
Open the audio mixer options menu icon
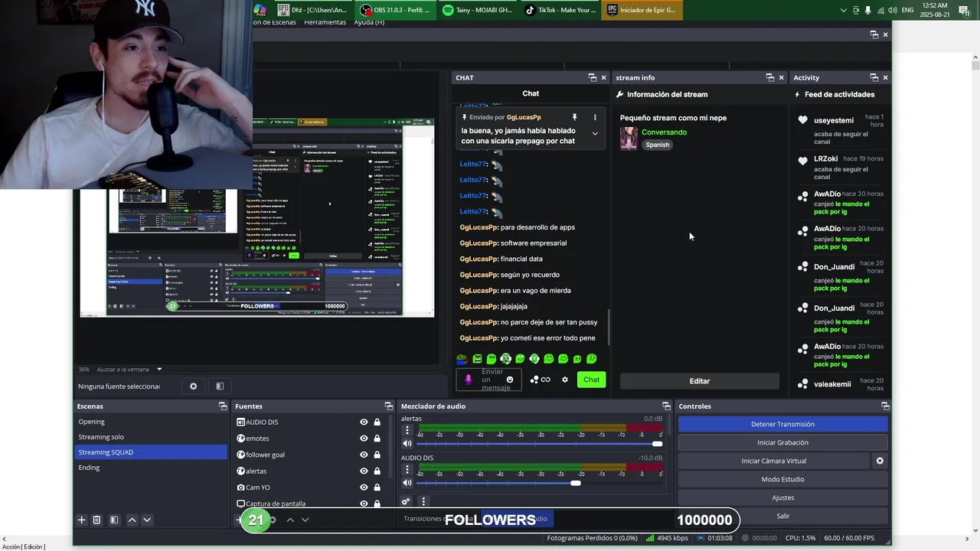(x=423, y=502)
